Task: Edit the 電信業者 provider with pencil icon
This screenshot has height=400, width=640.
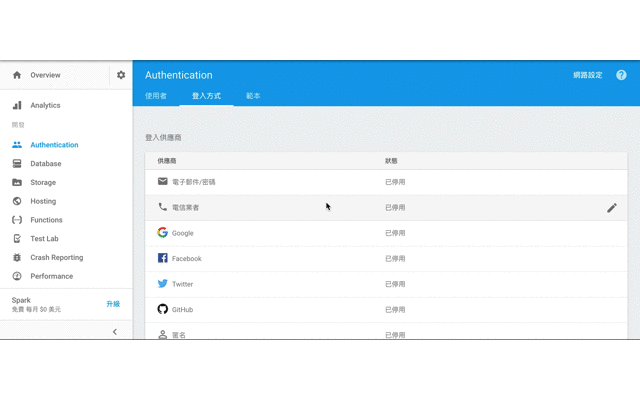Action: [612, 208]
